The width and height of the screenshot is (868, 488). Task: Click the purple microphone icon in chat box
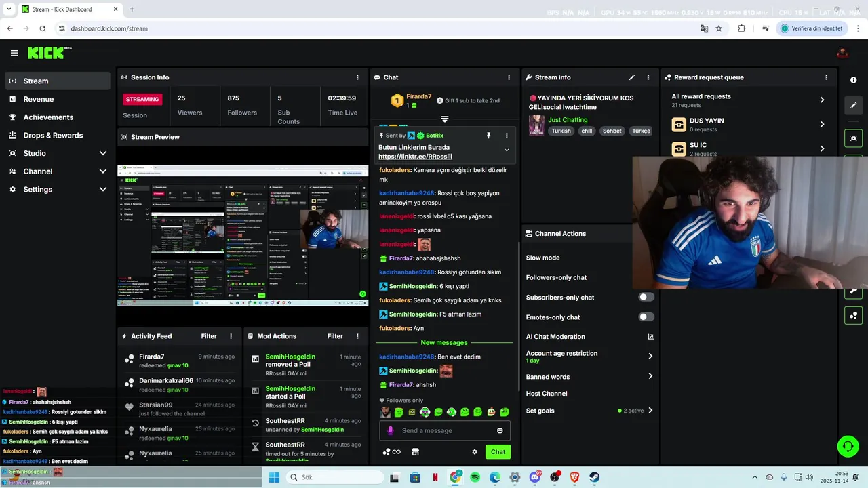coord(390,430)
